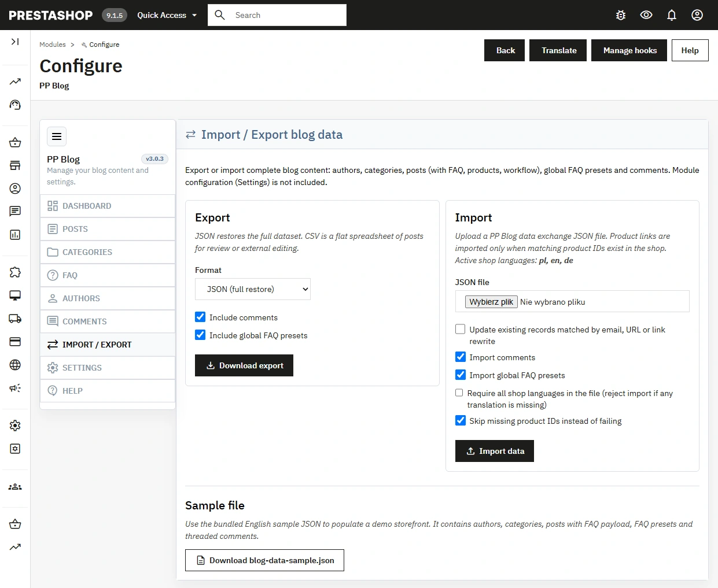Select the Import / Export menu item
This screenshot has height=588, width=718.
(108, 345)
